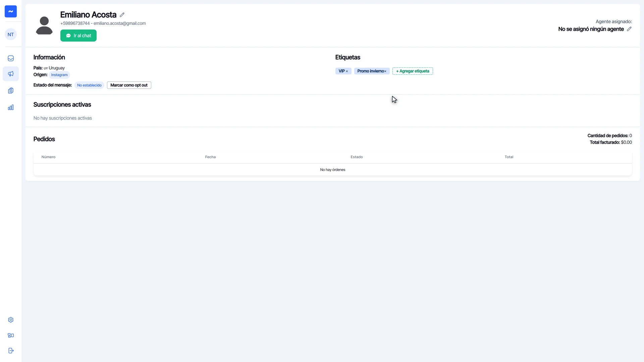
Task: Click the Total column header
Action: pos(509,157)
